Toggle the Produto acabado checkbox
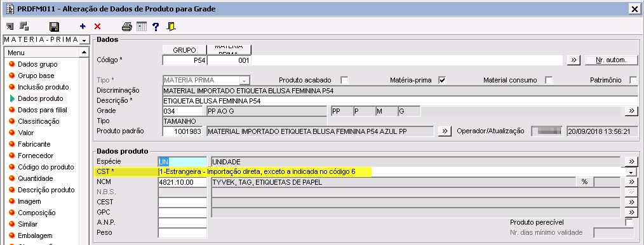644x245 pixels. tap(344, 80)
